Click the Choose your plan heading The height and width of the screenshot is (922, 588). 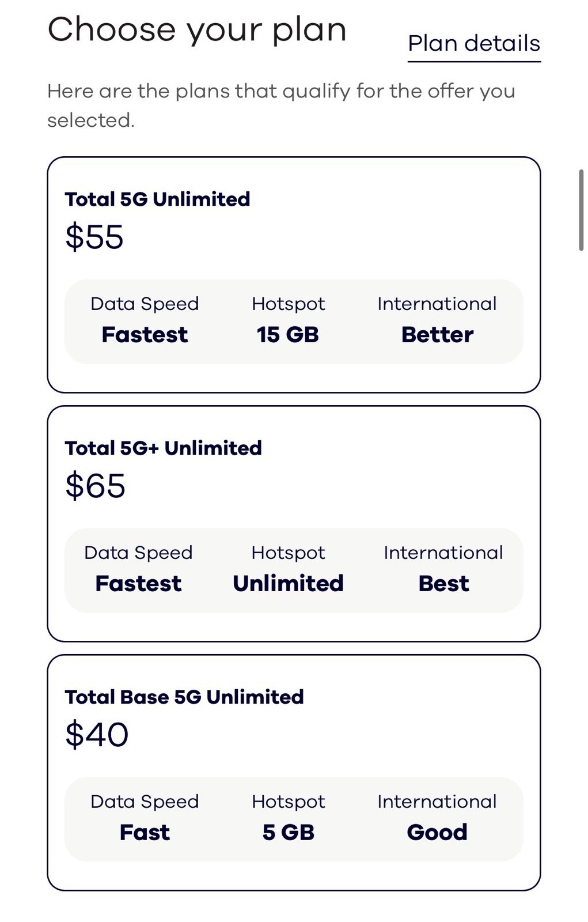point(197,30)
